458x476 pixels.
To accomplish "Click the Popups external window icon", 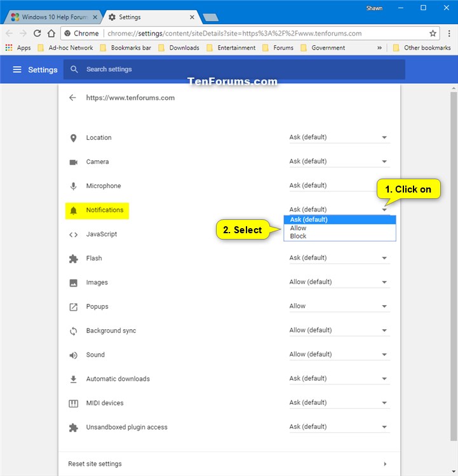I will tap(74, 307).
